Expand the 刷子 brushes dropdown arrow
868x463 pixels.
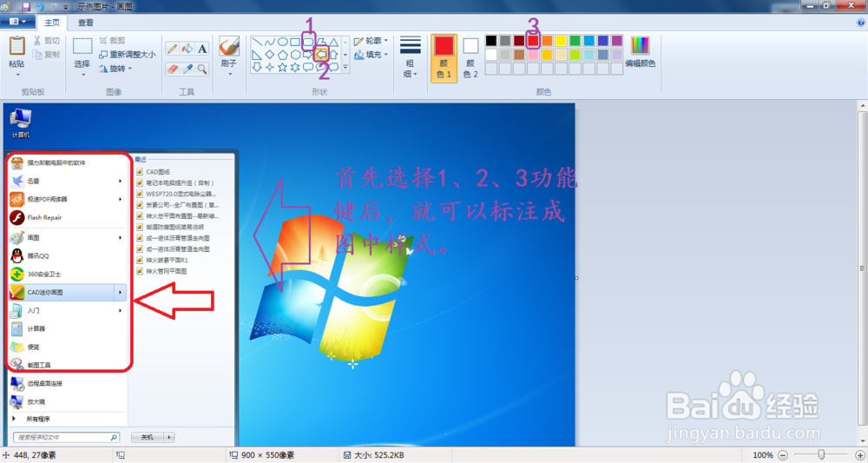tap(228, 74)
